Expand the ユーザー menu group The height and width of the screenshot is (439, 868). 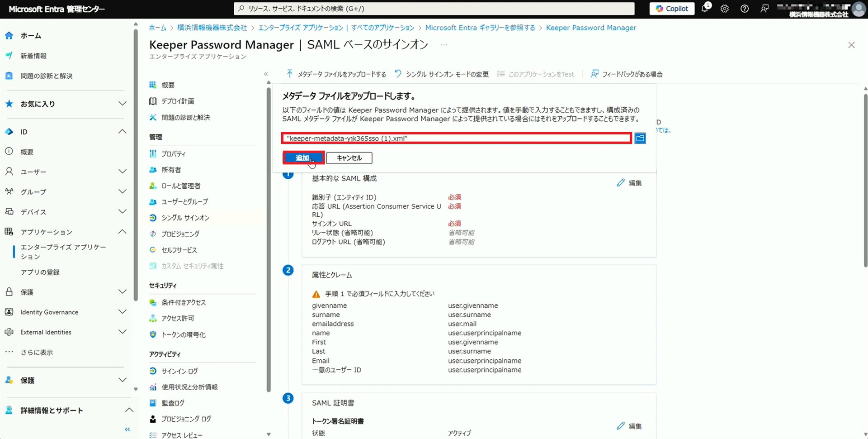(x=122, y=172)
